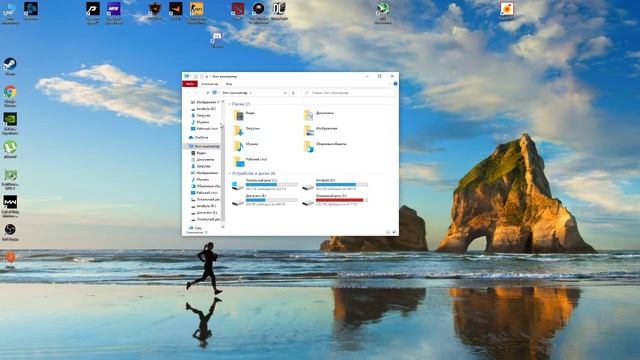The image size is (640, 360).
Task: Open the Вид ribbon tab
Action: click(x=229, y=84)
